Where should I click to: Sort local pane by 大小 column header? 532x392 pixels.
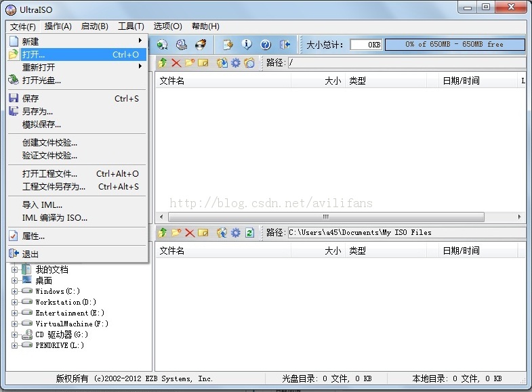tap(318, 251)
